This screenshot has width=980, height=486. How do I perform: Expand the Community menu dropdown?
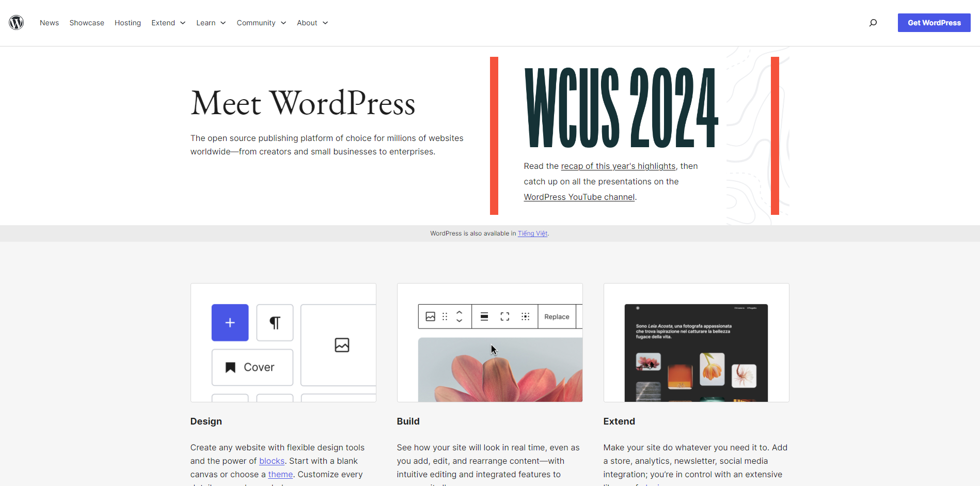pos(261,23)
